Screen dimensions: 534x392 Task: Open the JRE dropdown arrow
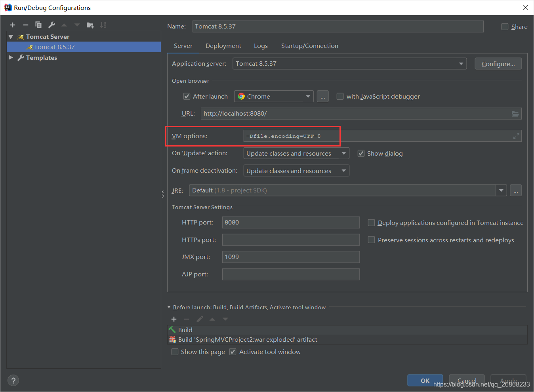(x=501, y=190)
